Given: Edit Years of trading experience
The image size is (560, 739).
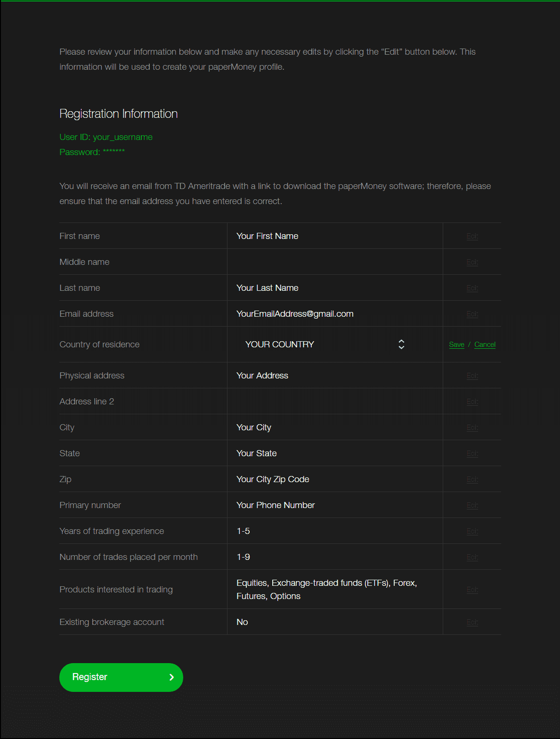Looking at the screenshot, I should pos(472,531).
